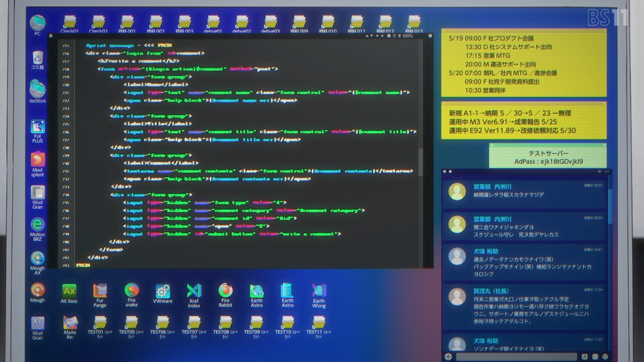Open the 資料003 folder

point(184,25)
